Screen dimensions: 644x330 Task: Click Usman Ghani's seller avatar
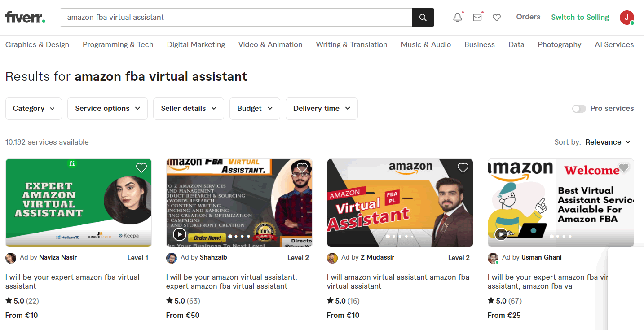tap(493, 258)
